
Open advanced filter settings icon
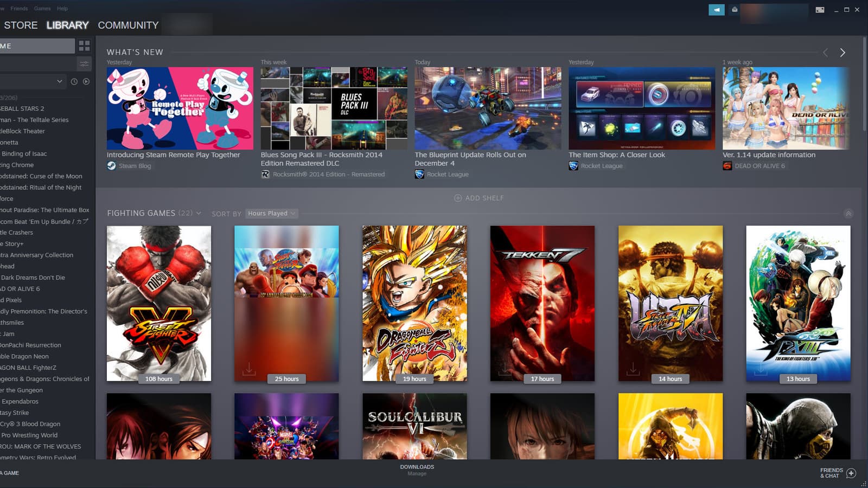click(84, 64)
